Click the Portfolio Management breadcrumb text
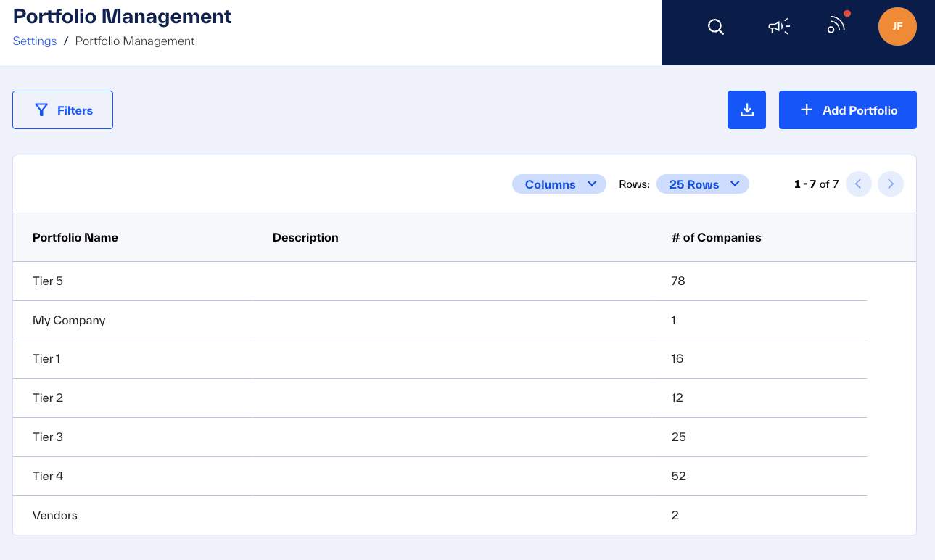The image size is (935, 560). 135,41
